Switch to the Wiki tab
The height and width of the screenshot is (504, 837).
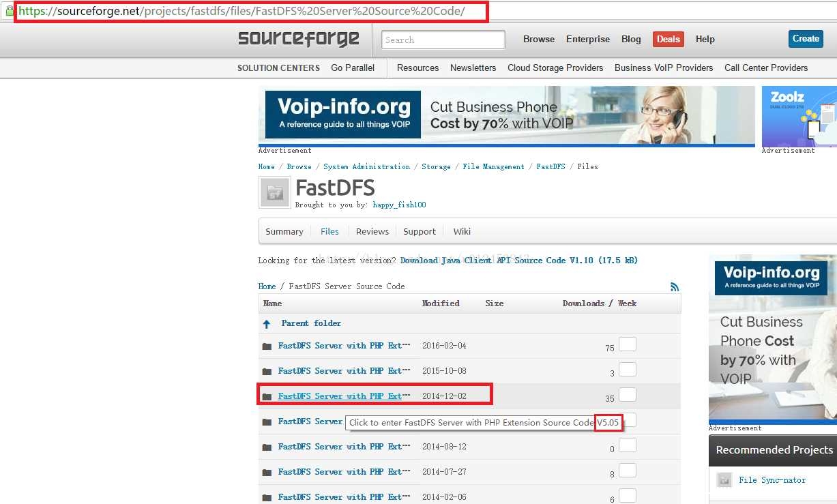[x=462, y=231]
